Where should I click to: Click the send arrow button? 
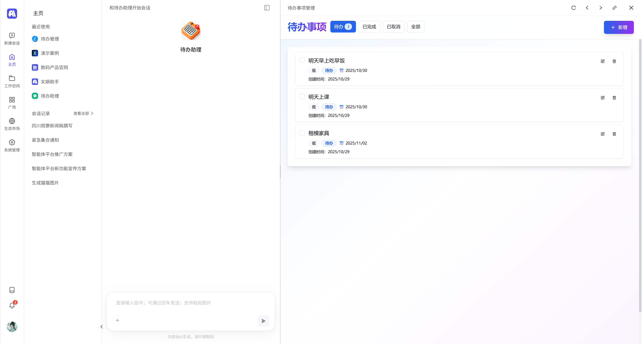tap(263, 321)
